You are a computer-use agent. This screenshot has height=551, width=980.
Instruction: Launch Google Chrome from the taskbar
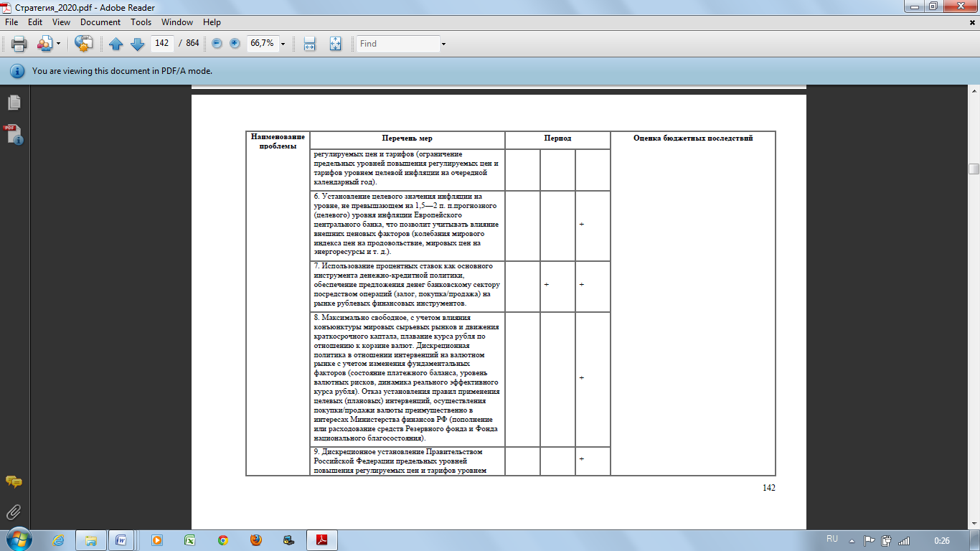[x=223, y=540]
